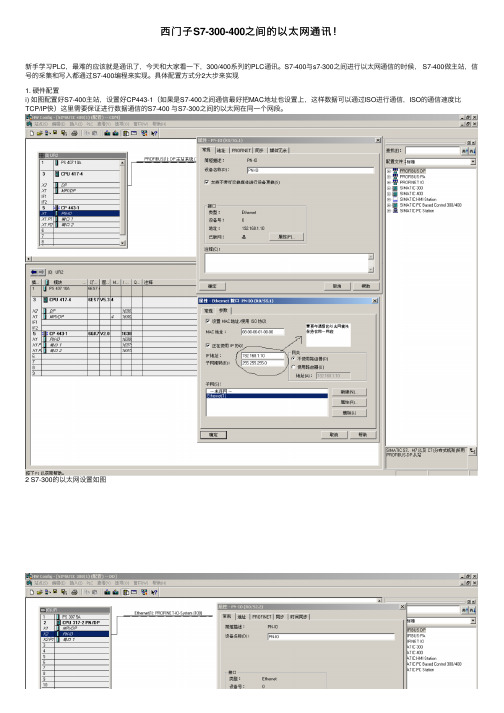Toggle the Set MAC address / ISO protocol checkbox
The height and width of the screenshot is (713, 504).
208,321
